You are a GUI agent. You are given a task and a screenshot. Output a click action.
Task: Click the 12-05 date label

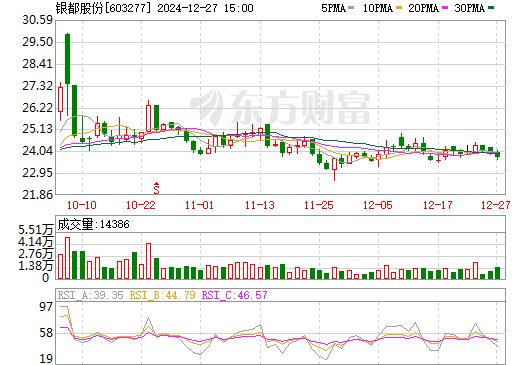(378, 205)
